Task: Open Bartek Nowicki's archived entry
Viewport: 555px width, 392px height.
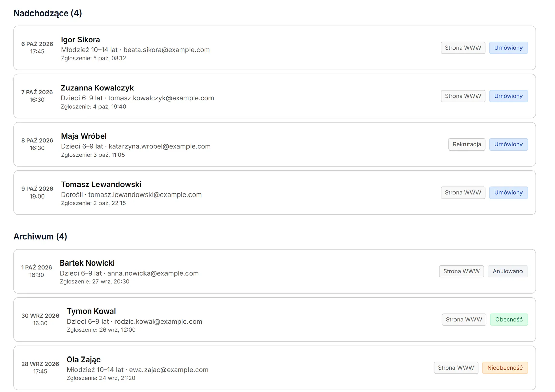Action: pyautogui.click(x=274, y=271)
